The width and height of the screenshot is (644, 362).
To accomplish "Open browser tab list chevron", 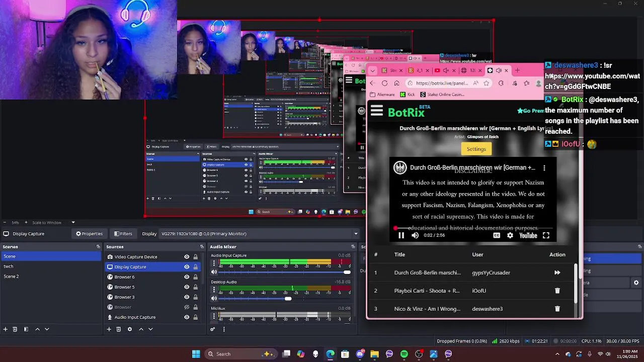I will pos(372,70).
